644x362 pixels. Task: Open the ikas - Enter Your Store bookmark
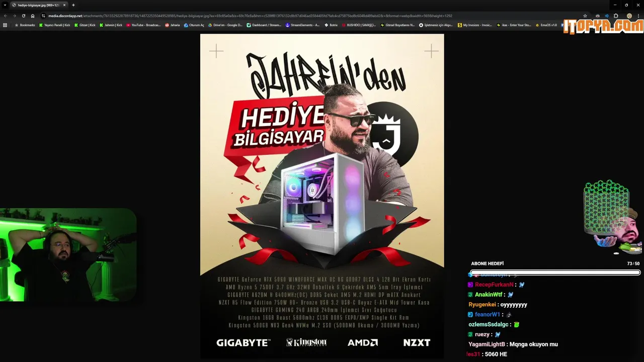[514, 25]
